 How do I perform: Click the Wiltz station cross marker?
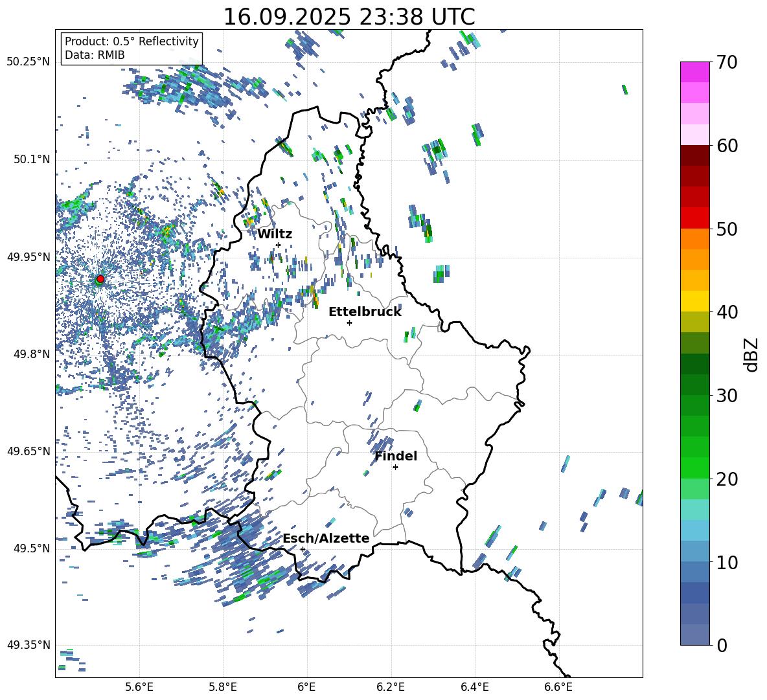[x=278, y=245]
